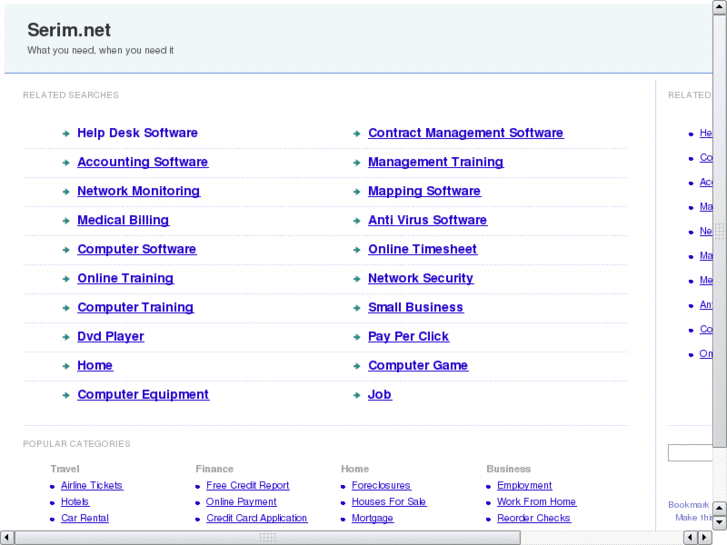This screenshot has height=545, width=727.
Task: Click the horizontal scrollbar's far-right arrow
Action: coord(706,538)
